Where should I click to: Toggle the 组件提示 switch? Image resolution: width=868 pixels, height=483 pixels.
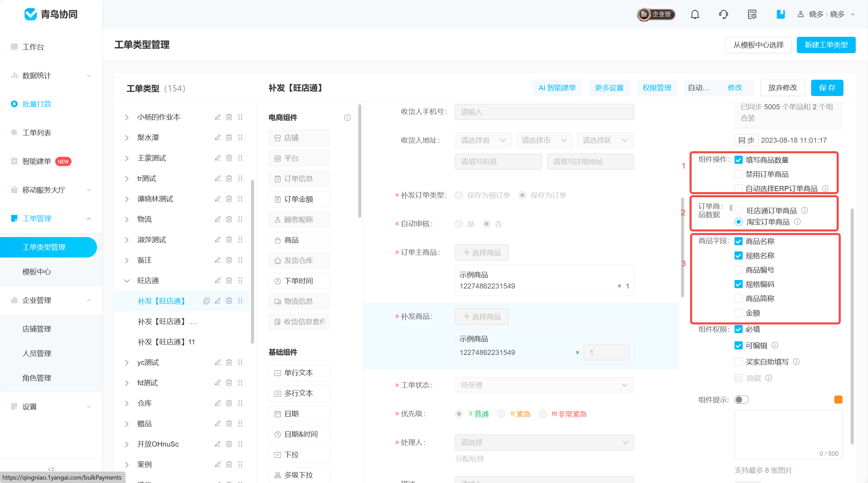[741, 400]
